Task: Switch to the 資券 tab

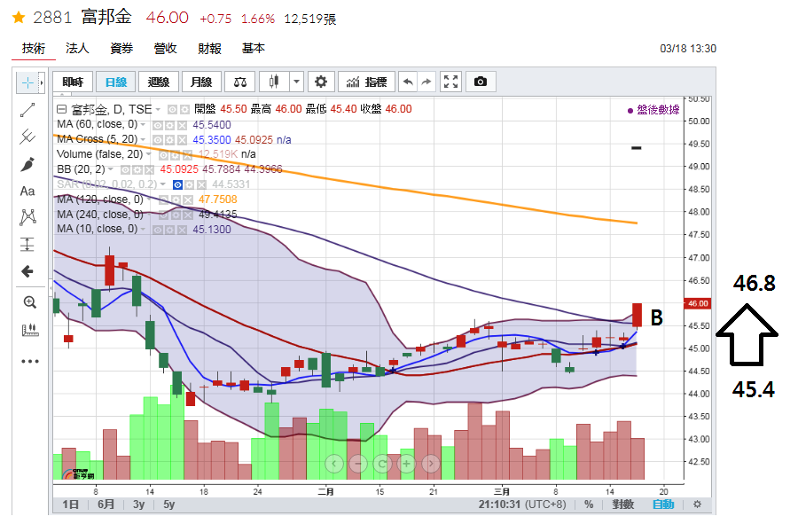Action: pyautogui.click(x=121, y=49)
